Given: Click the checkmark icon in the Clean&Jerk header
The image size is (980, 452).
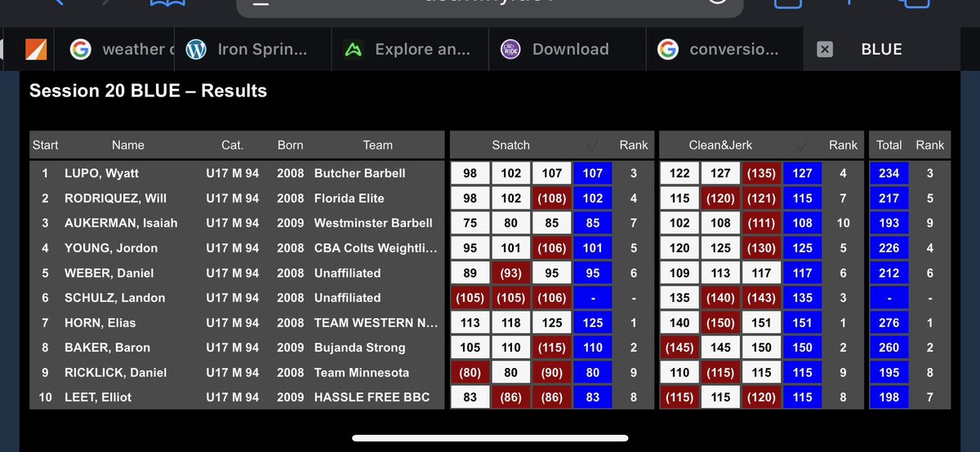Looking at the screenshot, I should tap(803, 145).
